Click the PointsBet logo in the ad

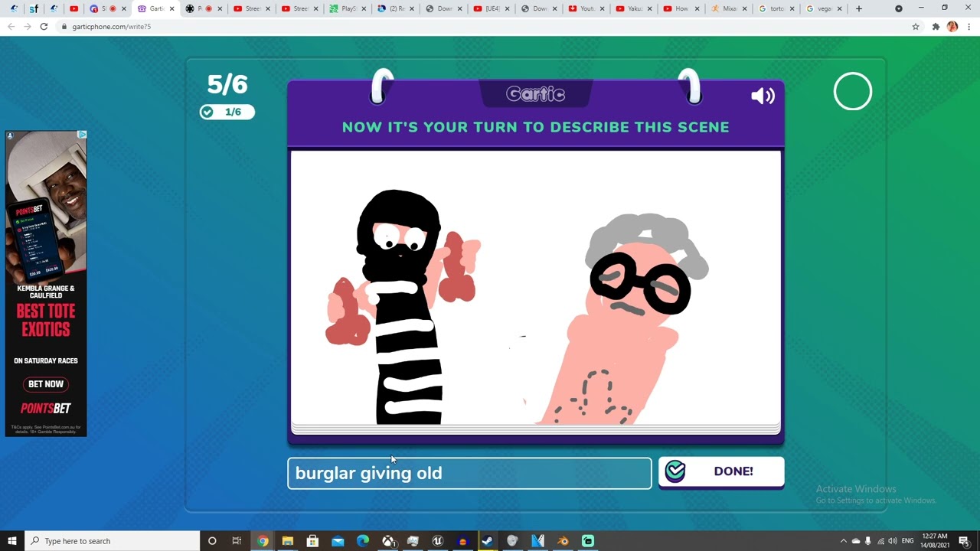pyautogui.click(x=46, y=409)
